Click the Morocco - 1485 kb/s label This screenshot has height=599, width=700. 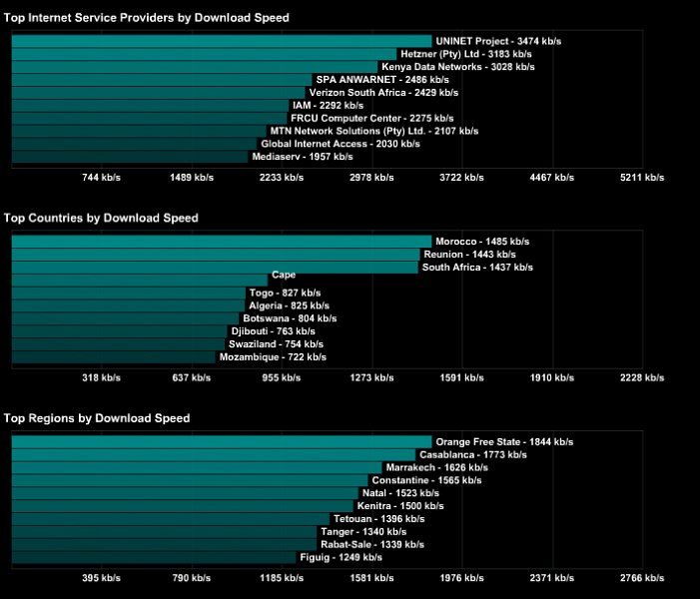[482, 242]
